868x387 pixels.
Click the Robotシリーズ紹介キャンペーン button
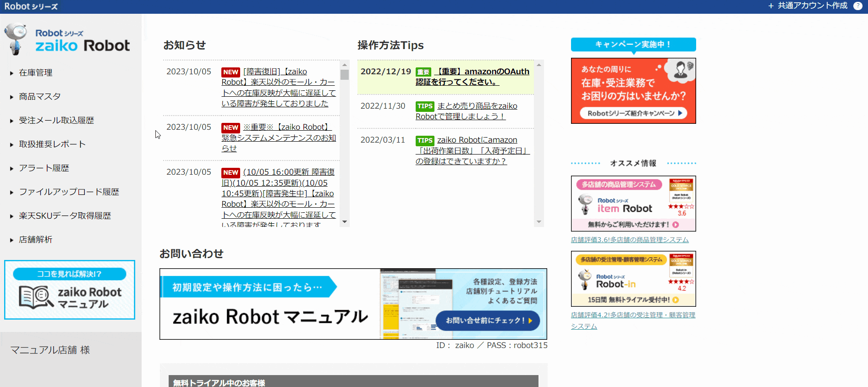click(634, 113)
